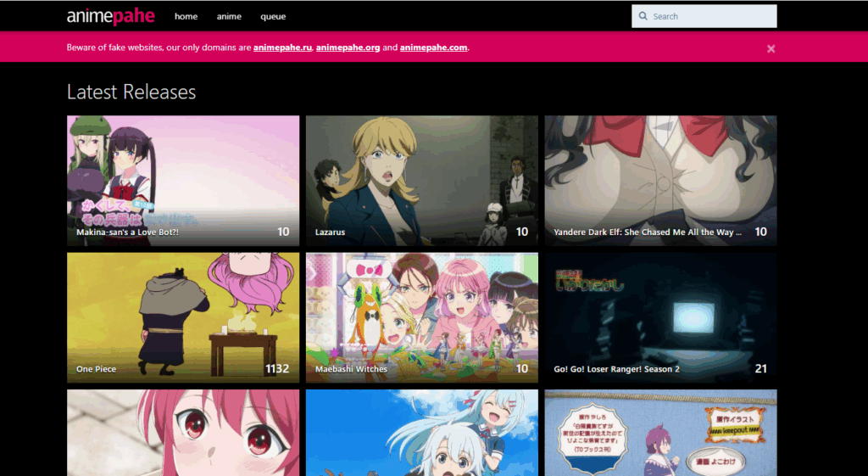Click the animepahe logo
Viewport: 868px width, 476px height.
(x=110, y=16)
